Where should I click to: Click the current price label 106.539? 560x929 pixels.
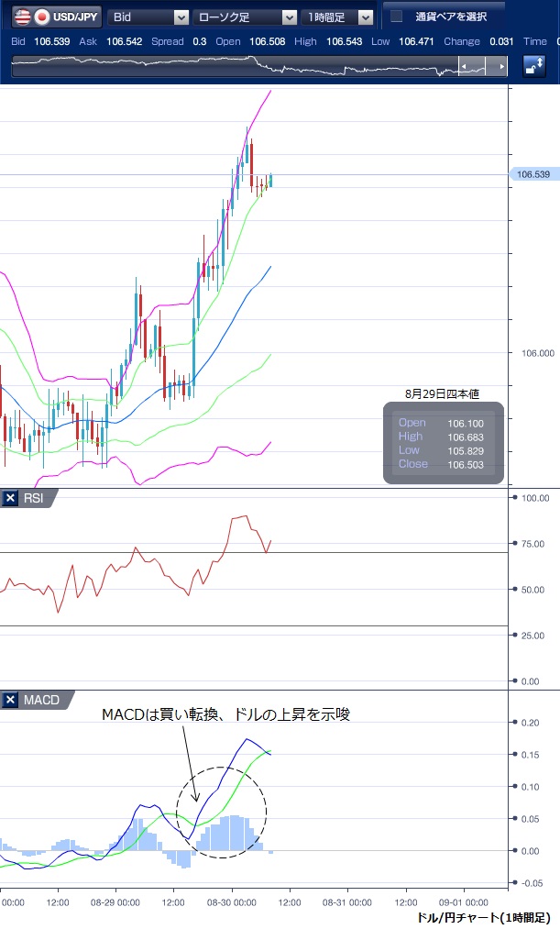[532, 174]
